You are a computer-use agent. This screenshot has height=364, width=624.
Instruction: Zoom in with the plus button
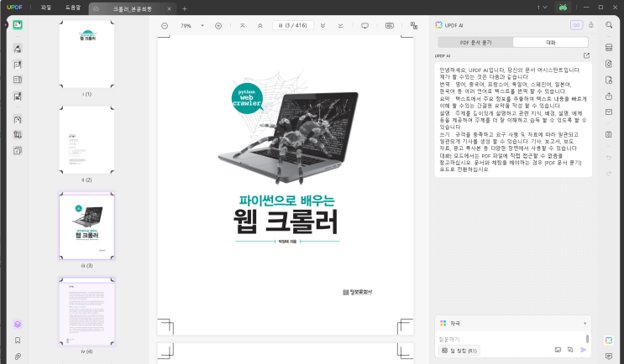point(218,26)
